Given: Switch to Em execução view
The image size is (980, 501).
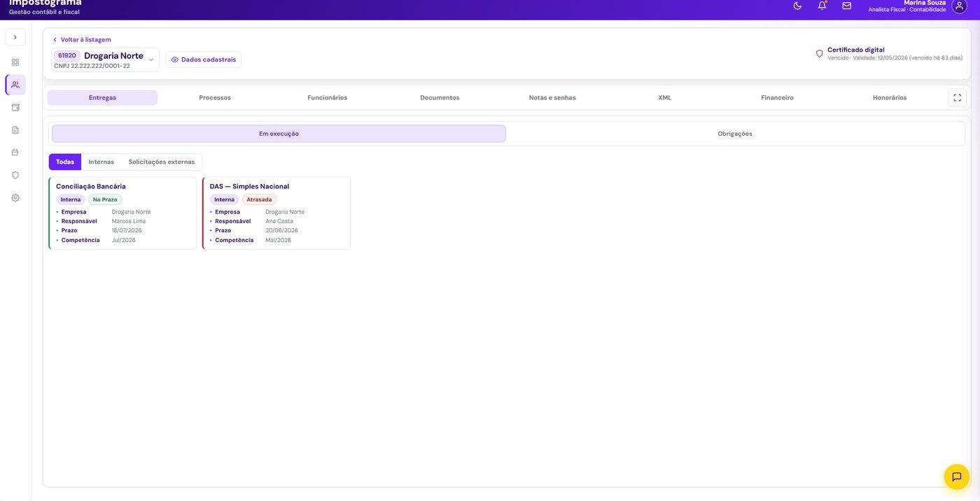Looking at the screenshot, I should click(279, 134).
